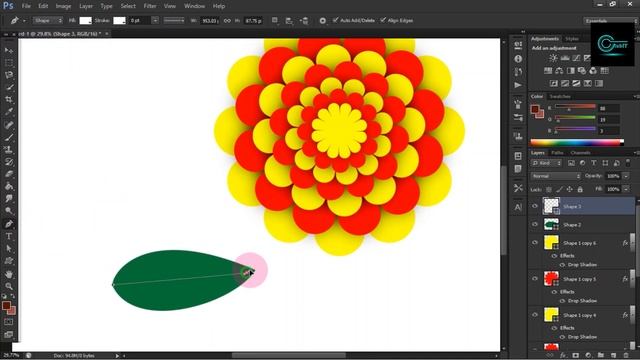The image size is (640, 360).
Task: Open the stroke type dropdown
Action: [174, 20]
